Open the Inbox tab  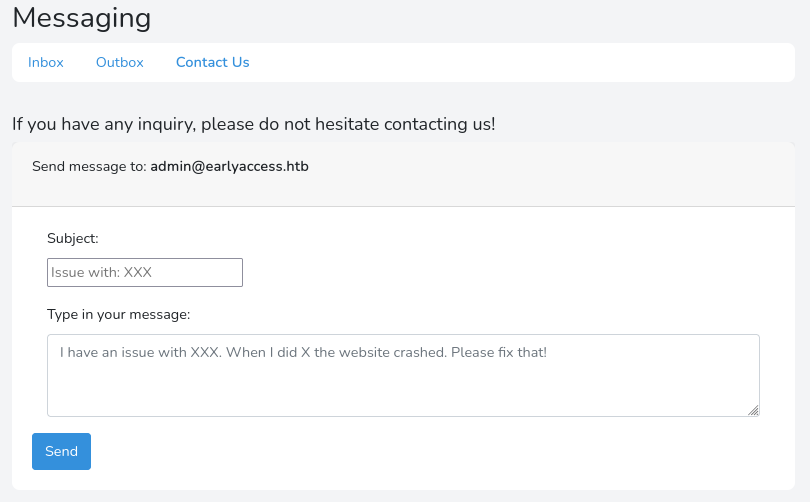[46, 62]
